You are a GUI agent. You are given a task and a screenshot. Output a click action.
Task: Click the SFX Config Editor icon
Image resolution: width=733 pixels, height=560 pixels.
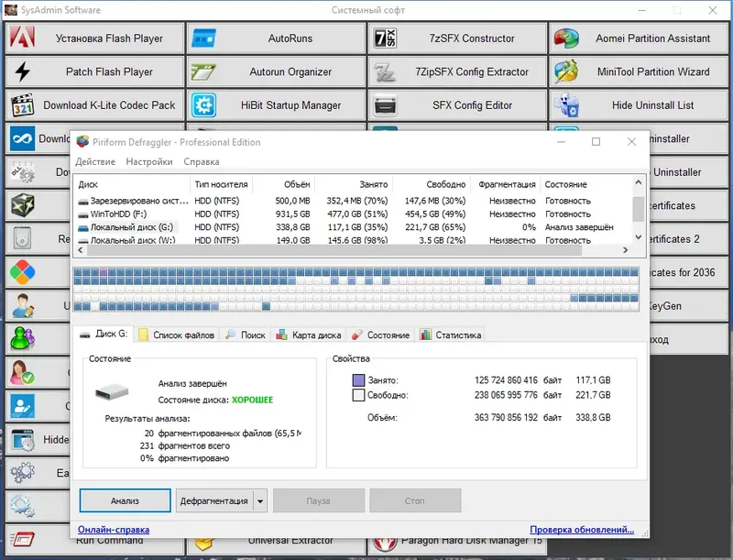[385, 105]
